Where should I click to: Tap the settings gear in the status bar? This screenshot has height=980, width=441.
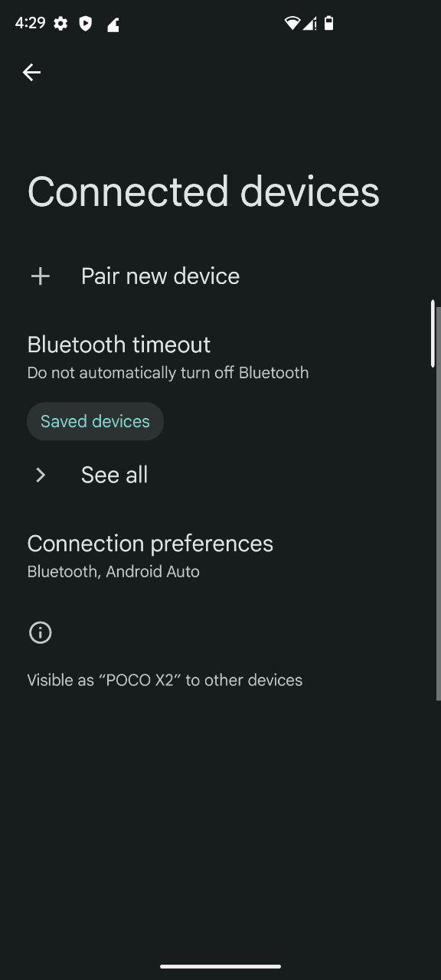(x=60, y=24)
